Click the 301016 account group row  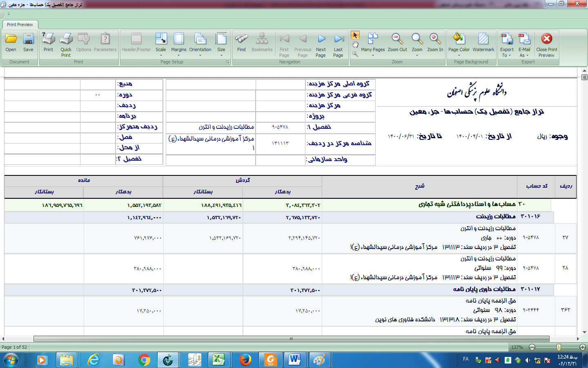pos(279,217)
